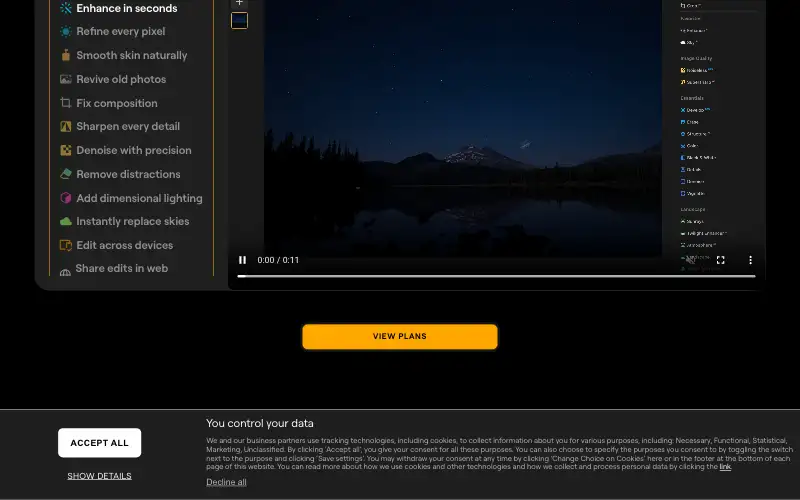Select the Refine every pixel sun icon
The image size is (800, 500).
click(x=66, y=32)
